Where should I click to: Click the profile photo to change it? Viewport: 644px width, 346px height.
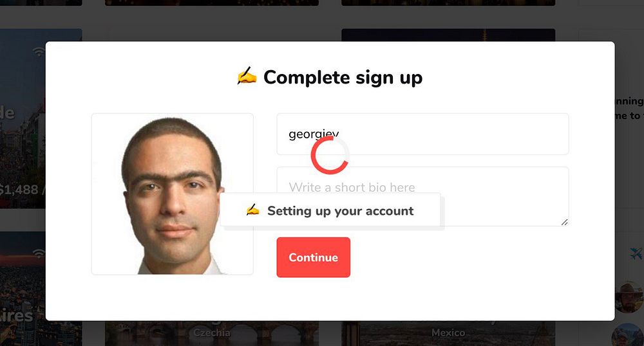point(173,194)
